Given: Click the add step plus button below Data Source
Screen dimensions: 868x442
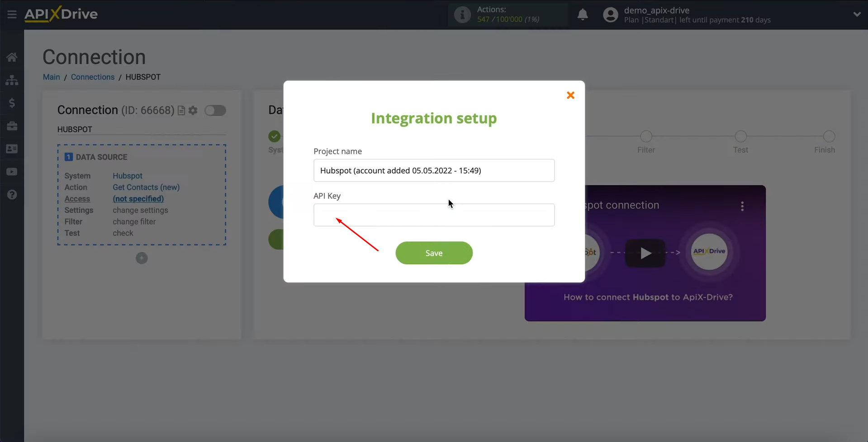Looking at the screenshot, I should 142,258.
